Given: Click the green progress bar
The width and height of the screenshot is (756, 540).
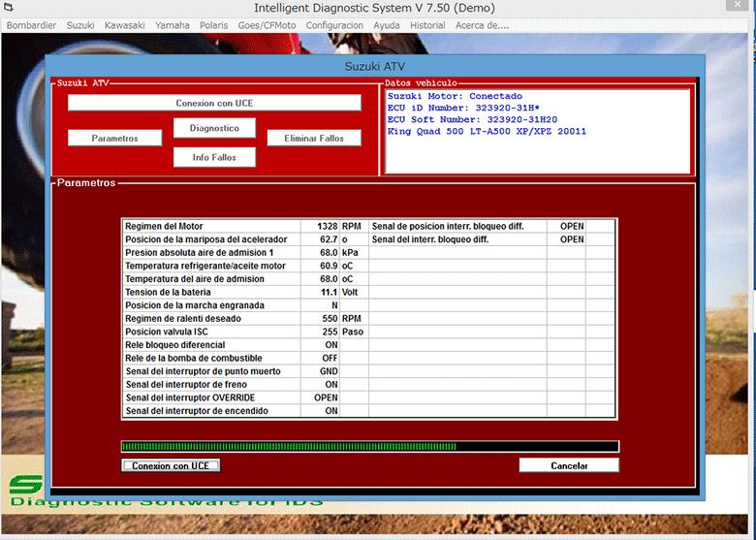Looking at the screenshot, I should (x=370, y=447).
